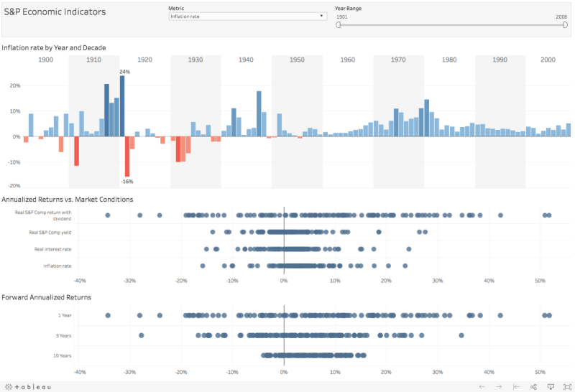Screen dimensions: 575x392
Task: Click the Inflation rate row label
Action: (57, 266)
